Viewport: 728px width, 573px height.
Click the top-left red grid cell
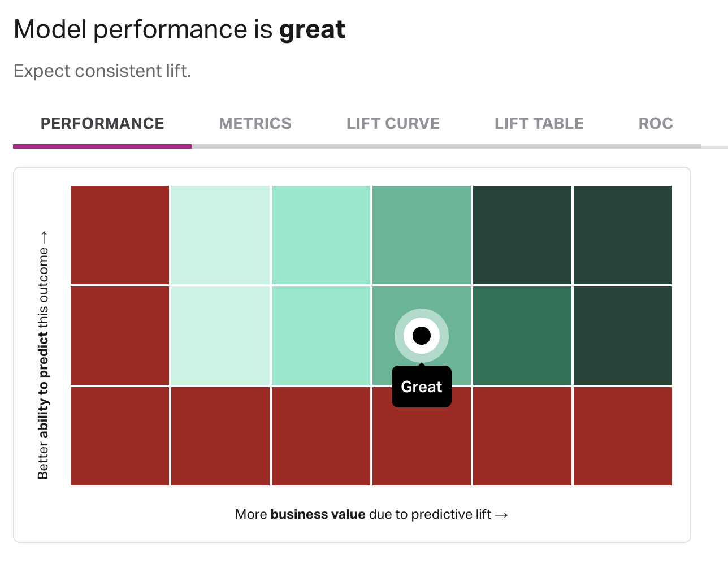coord(120,235)
